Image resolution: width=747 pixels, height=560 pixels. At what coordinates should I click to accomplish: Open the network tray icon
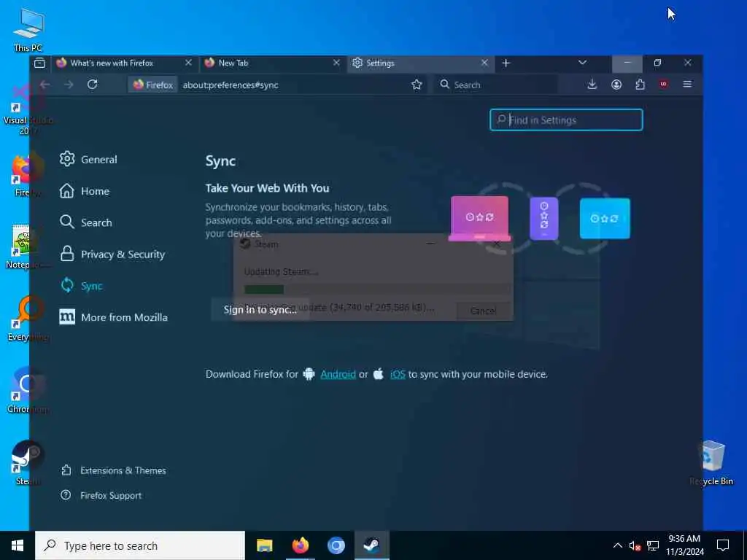coord(653,545)
